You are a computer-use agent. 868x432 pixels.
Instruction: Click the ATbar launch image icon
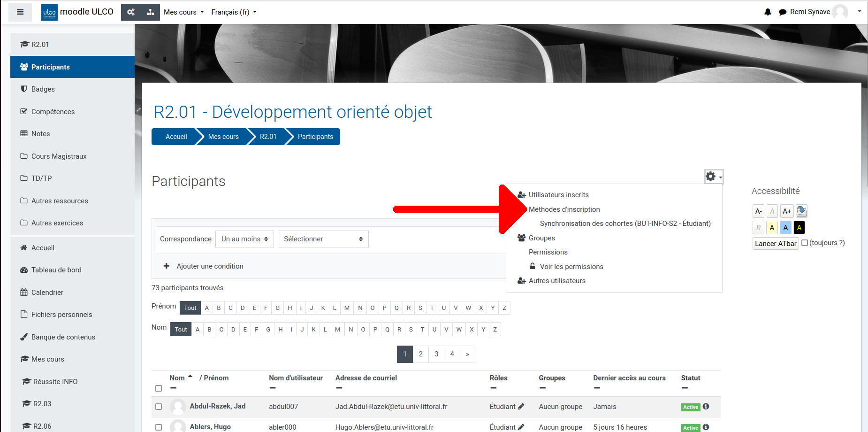click(801, 211)
